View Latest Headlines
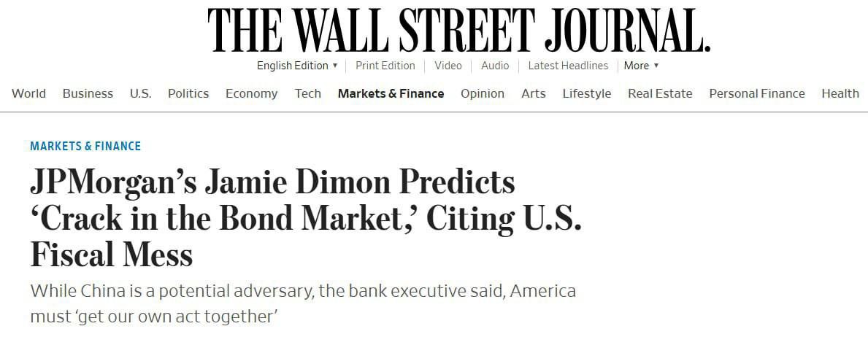The height and width of the screenshot is (345, 868). [567, 66]
